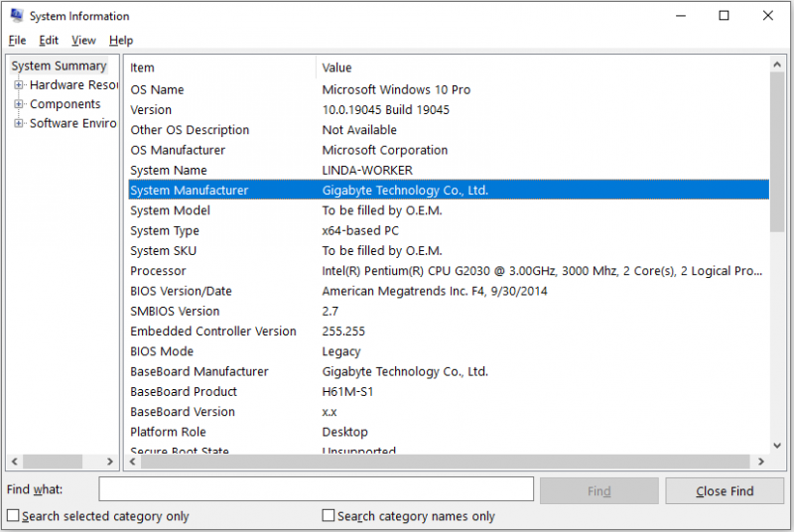
Task: Click the details pane scroll down arrow
Action: tap(777, 446)
